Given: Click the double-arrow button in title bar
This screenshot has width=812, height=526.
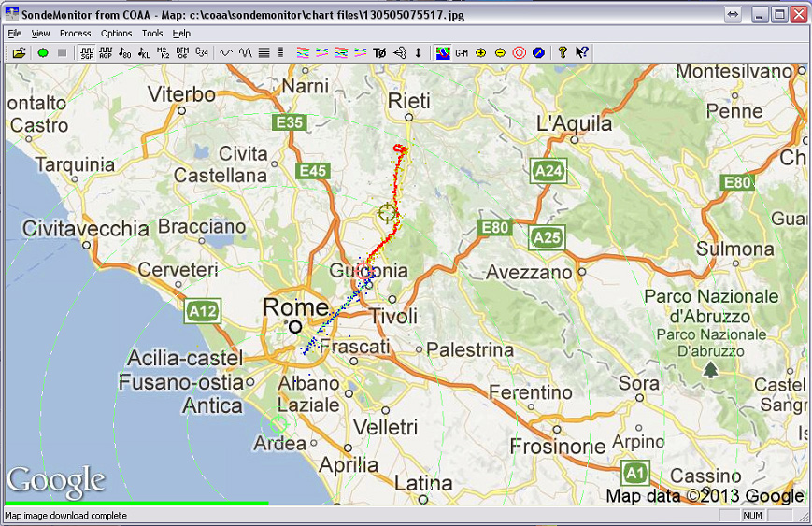Looking at the screenshot, I should click(733, 14).
